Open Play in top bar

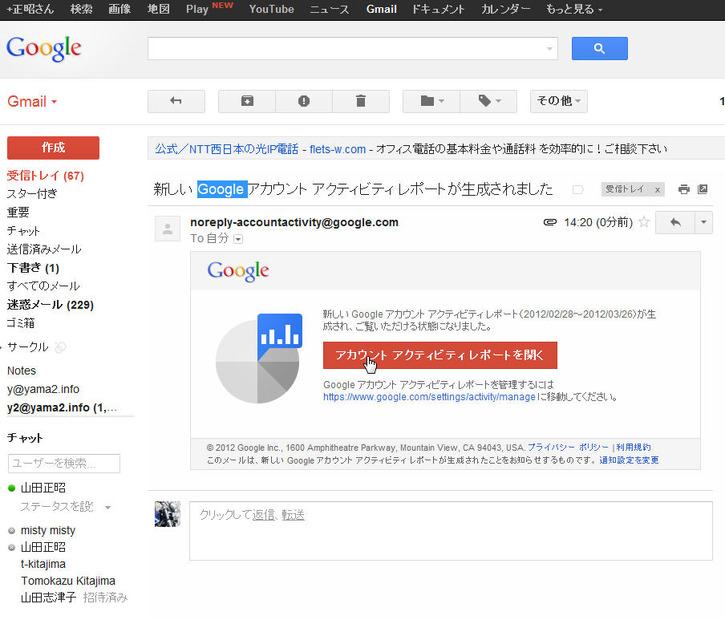tap(197, 9)
